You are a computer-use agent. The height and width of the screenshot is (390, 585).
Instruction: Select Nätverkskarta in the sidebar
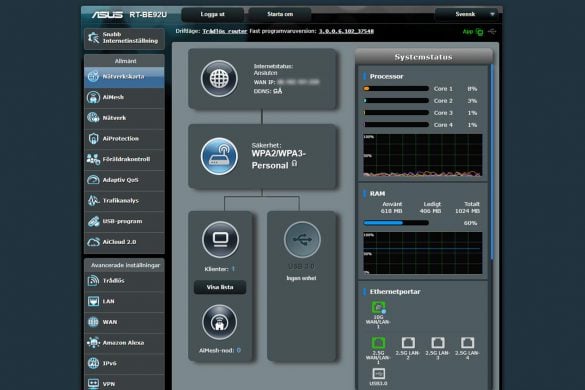[124, 77]
